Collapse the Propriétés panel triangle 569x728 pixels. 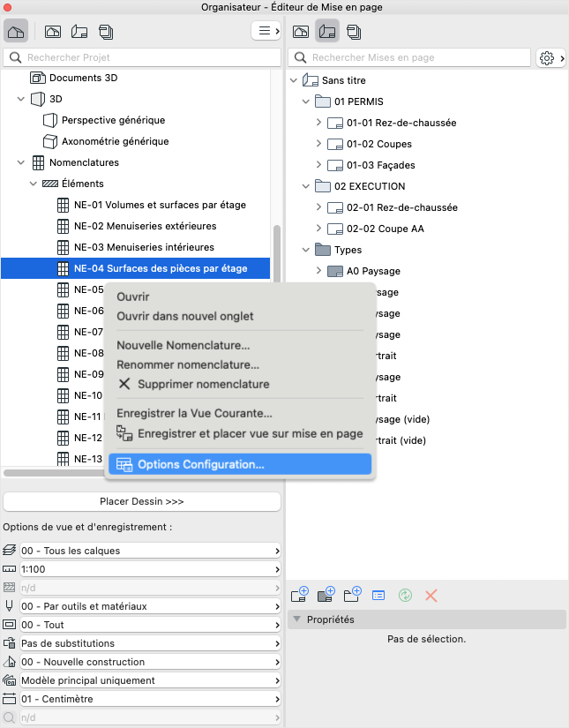tap(297, 619)
